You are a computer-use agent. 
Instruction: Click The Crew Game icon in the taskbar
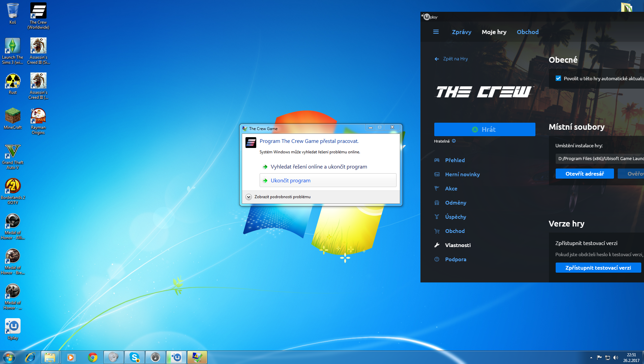(197, 357)
